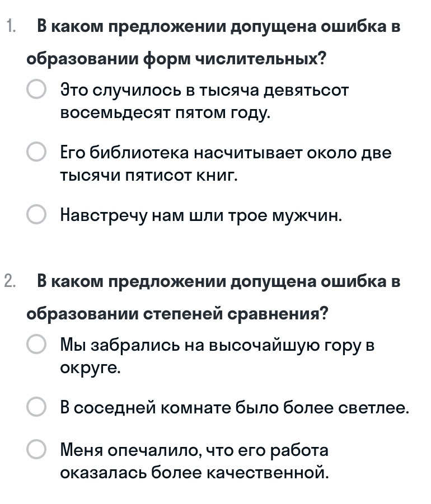Select radio button for 'Меня опечалило' answer
This screenshot has width=431, height=504.
click(36, 450)
